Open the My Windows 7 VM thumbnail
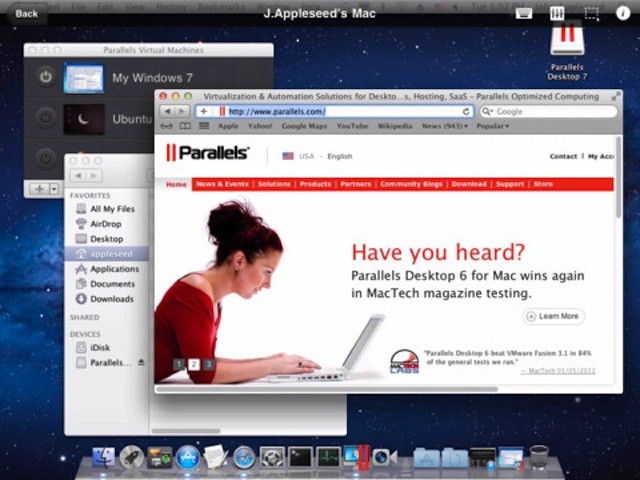This screenshot has height=480, width=640. pos(84,78)
